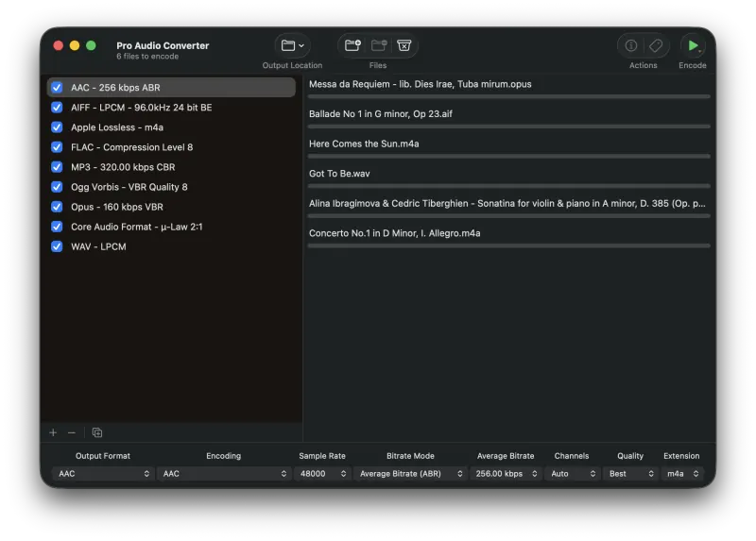Open the Channels Auto dropdown
This screenshot has width=756, height=541.
(x=573, y=474)
